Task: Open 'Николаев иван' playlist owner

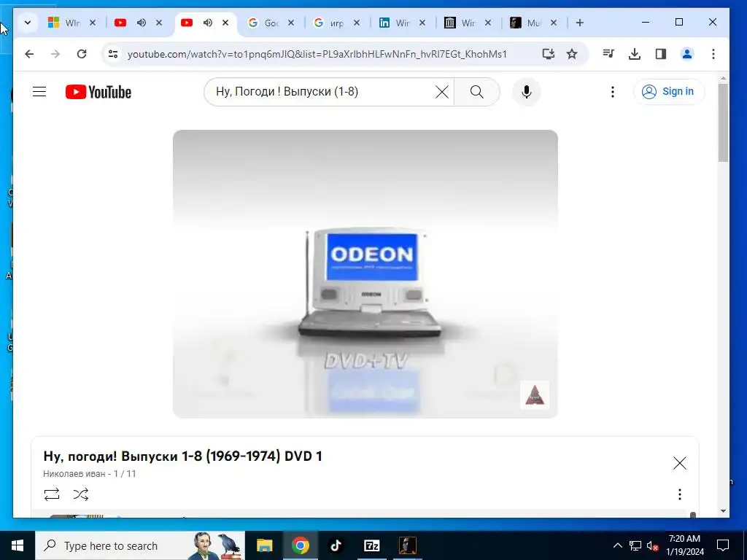Action: pos(74,474)
